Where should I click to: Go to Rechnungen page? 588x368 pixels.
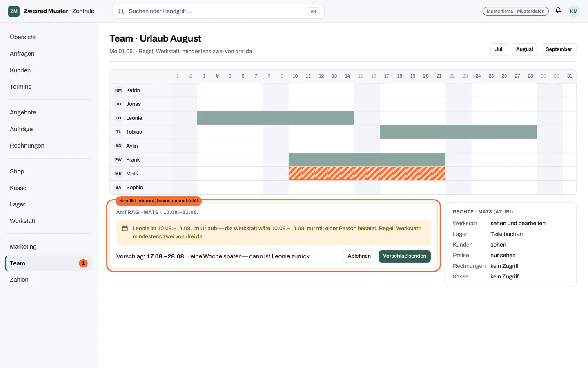[49, 146]
